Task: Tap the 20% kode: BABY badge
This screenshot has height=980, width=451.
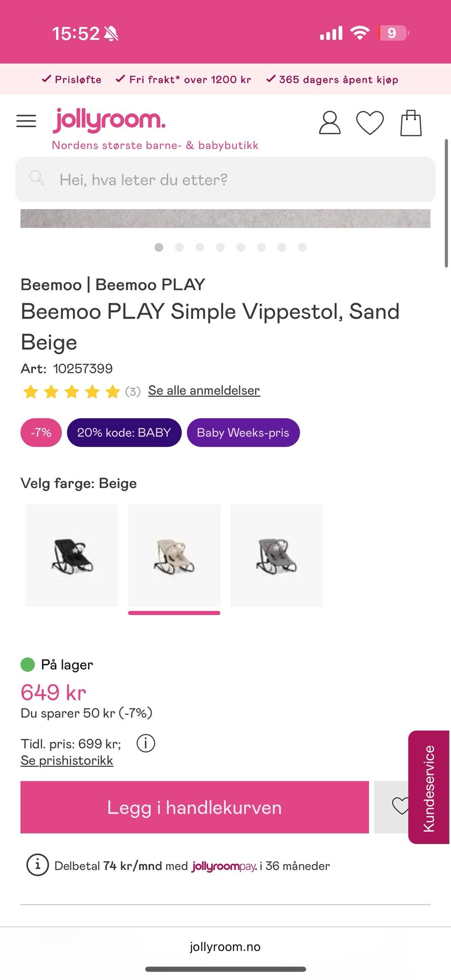Action: coord(124,432)
